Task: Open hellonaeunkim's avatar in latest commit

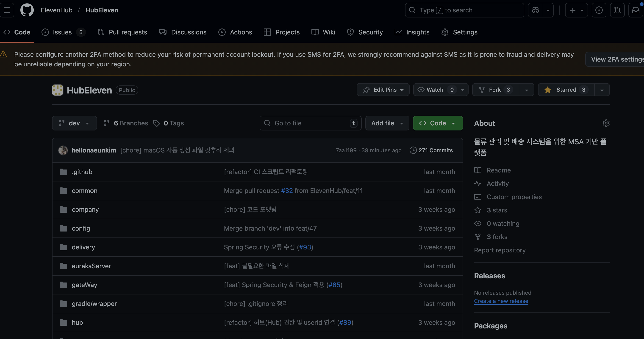Action: 63,150
